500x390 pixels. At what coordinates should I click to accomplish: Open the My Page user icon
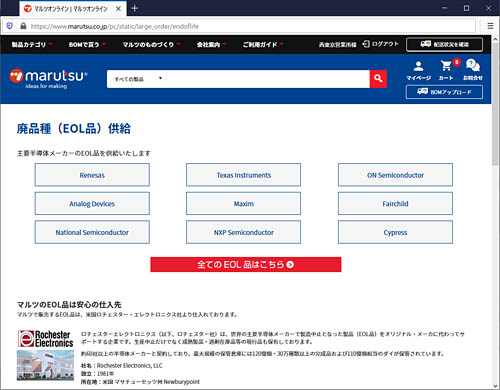pyautogui.click(x=418, y=70)
